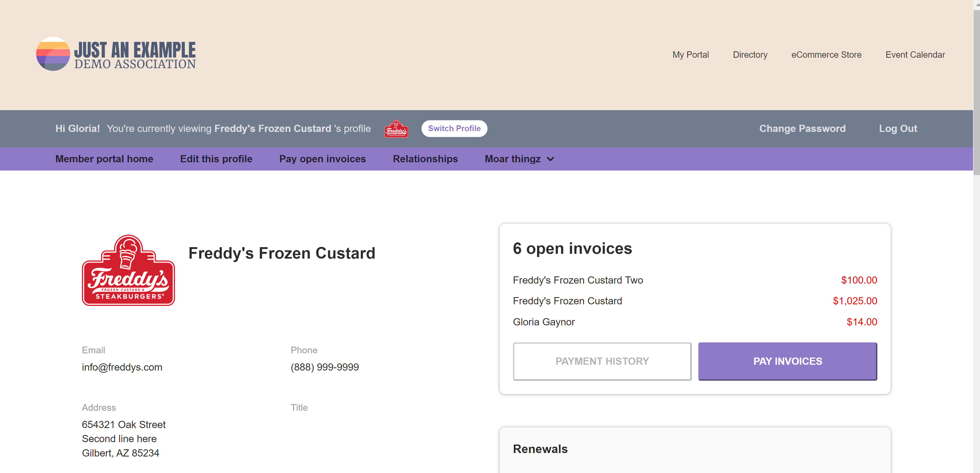Viewport: 980px width, 473px height.
Task: Click the PAYMENT HISTORY button
Action: coord(602,361)
